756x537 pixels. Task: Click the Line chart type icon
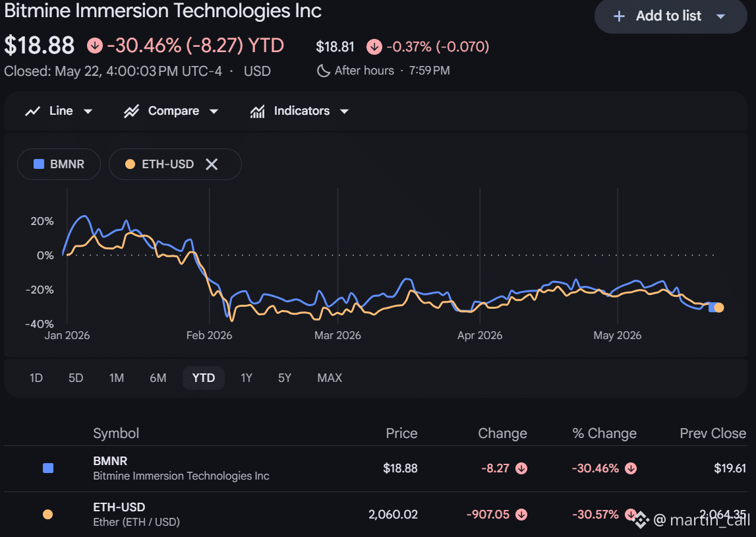[x=32, y=111]
